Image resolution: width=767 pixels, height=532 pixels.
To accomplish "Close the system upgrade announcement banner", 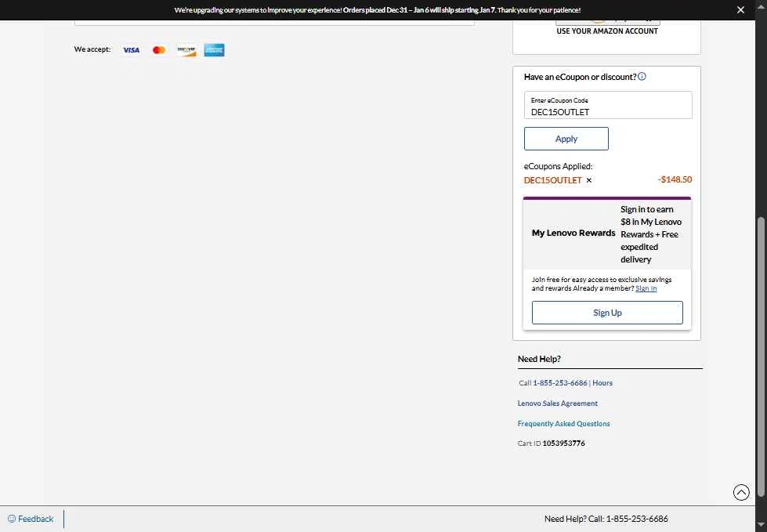I will [740, 9].
